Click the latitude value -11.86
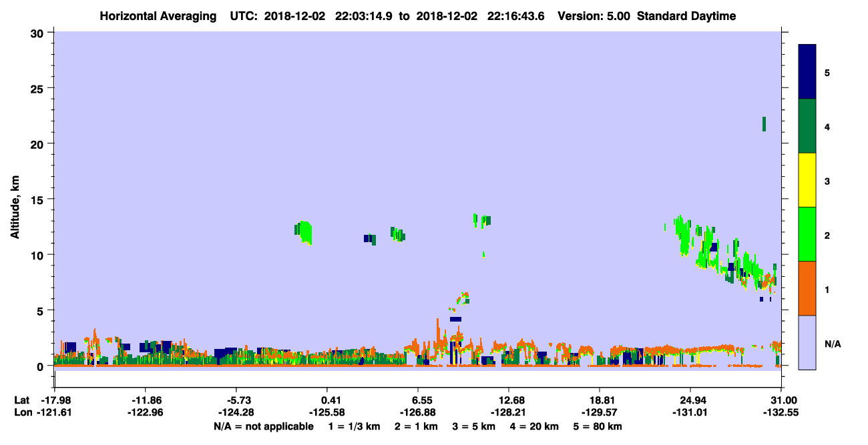Screen dimensions: 868x445 pos(145,400)
